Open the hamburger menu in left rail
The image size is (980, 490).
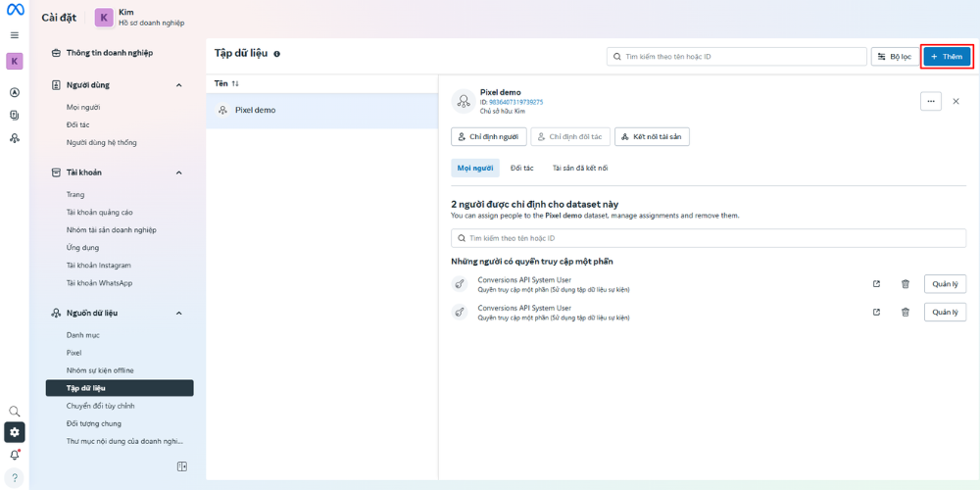[15, 35]
